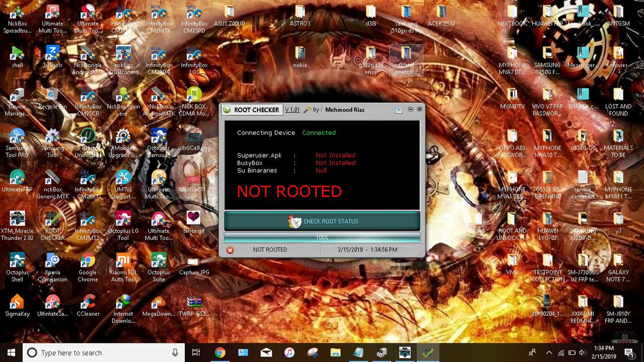
Task: Open the V 1.01 version link
Action: click(x=292, y=110)
